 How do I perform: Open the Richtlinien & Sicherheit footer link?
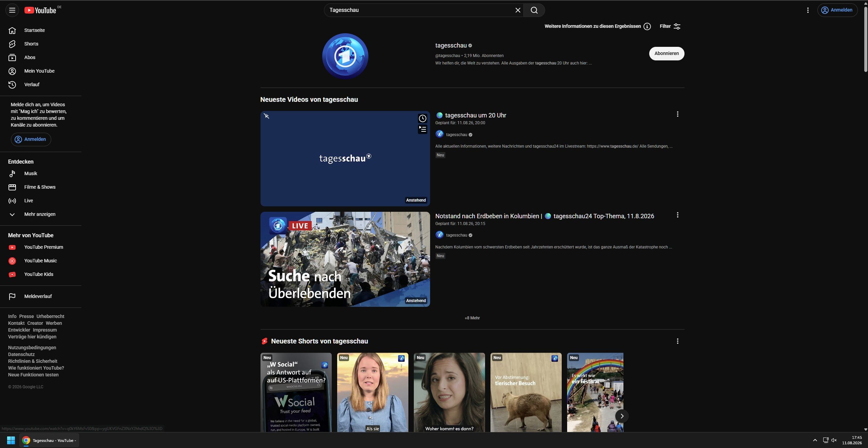tap(33, 361)
